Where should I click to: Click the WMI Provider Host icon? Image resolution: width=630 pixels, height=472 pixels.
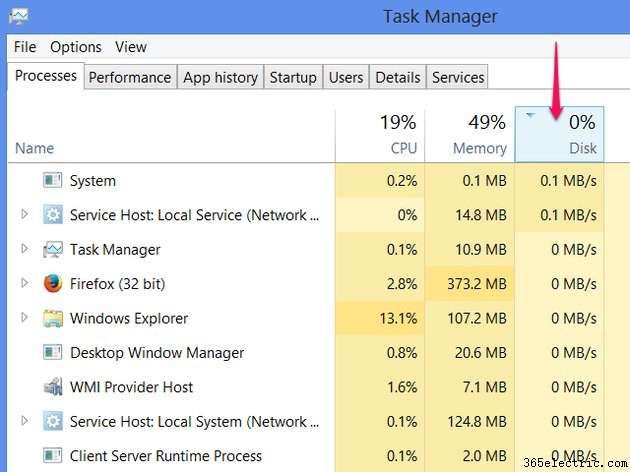pyautogui.click(x=53, y=387)
